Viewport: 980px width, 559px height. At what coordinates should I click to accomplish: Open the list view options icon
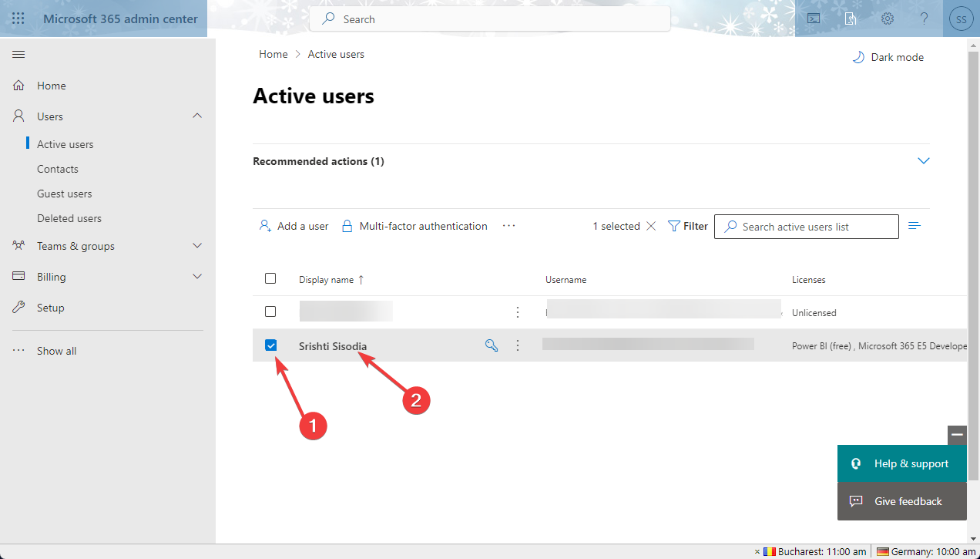click(x=915, y=226)
